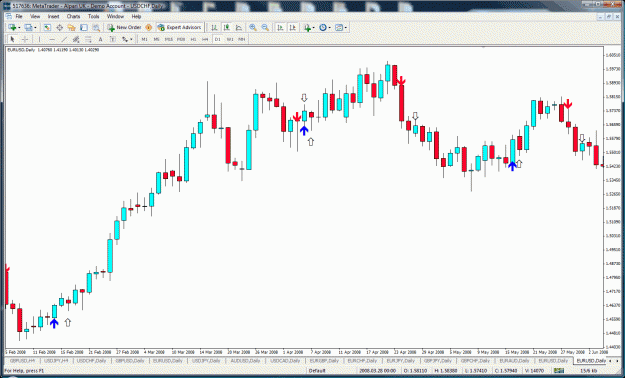The image size is (625, 378).
Task: Open the Charts menu
Action: 73,16
